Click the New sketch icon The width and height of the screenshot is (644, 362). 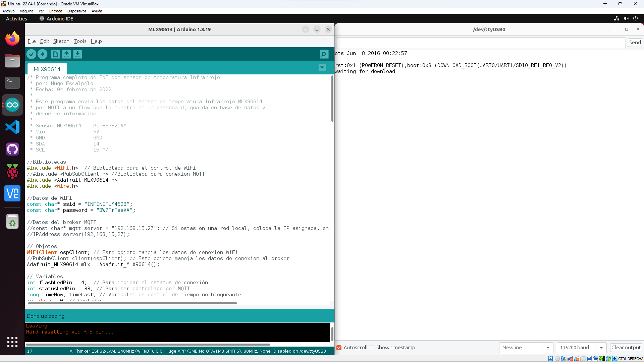(x=55, y=54)
